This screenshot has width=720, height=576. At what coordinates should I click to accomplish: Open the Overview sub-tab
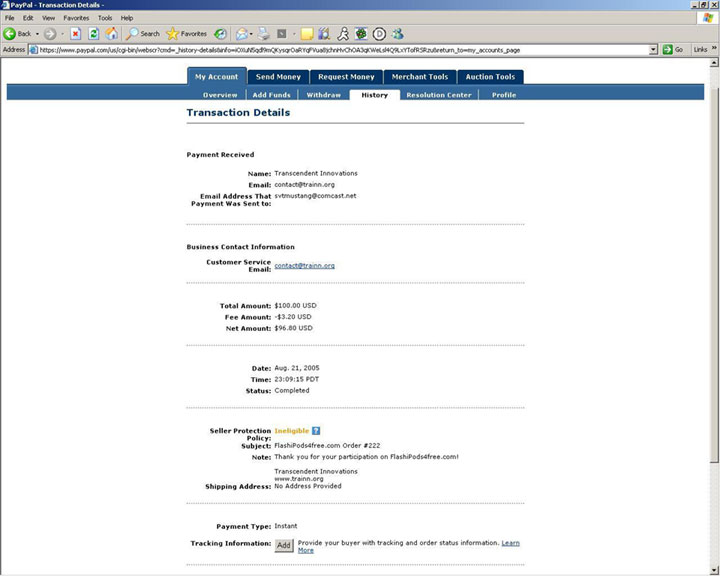[220, 95]
